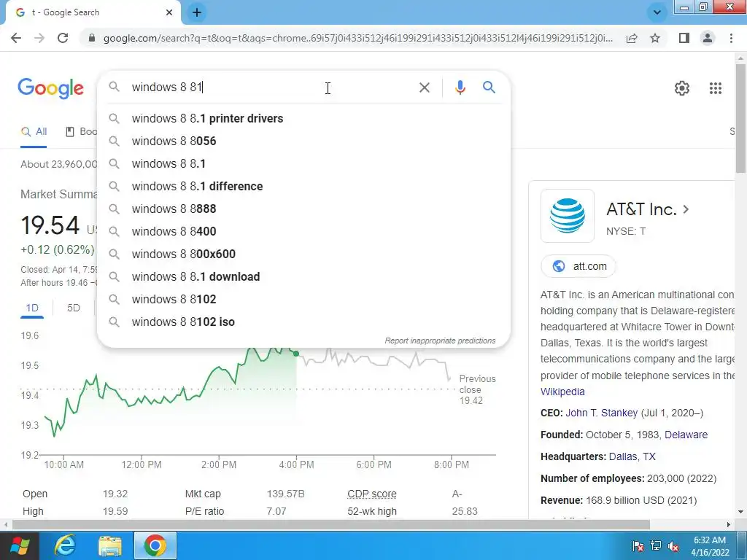Screen dimensions: 747x560
Task: Click the share page icon in address bar
Action: pos(632,38)
